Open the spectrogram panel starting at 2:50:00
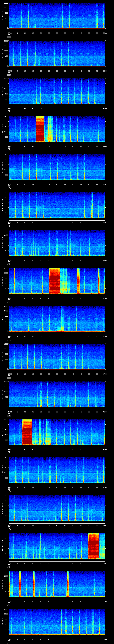114x644 pixels. point(57,508)
